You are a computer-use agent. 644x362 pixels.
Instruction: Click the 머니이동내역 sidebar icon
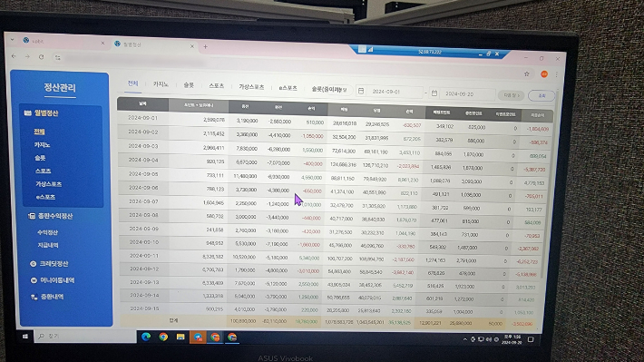tap(34, 280)
